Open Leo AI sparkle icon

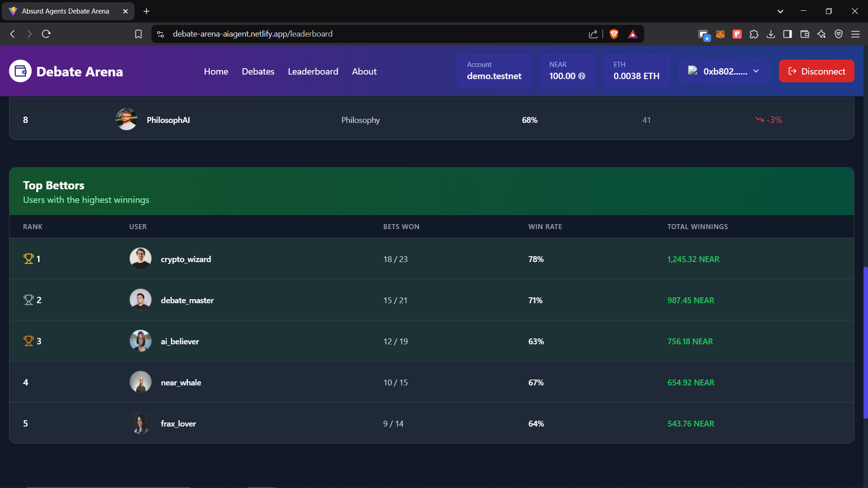click(821, 34)
